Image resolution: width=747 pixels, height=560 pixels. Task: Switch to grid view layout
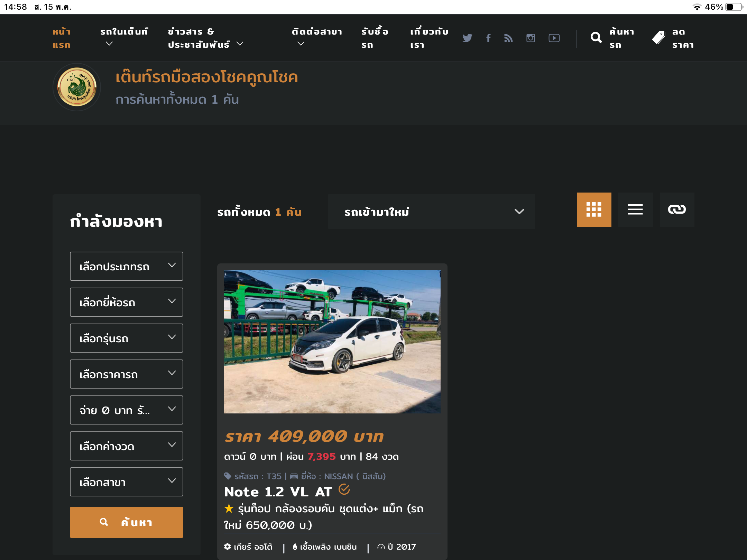click(x=594, y=209)
